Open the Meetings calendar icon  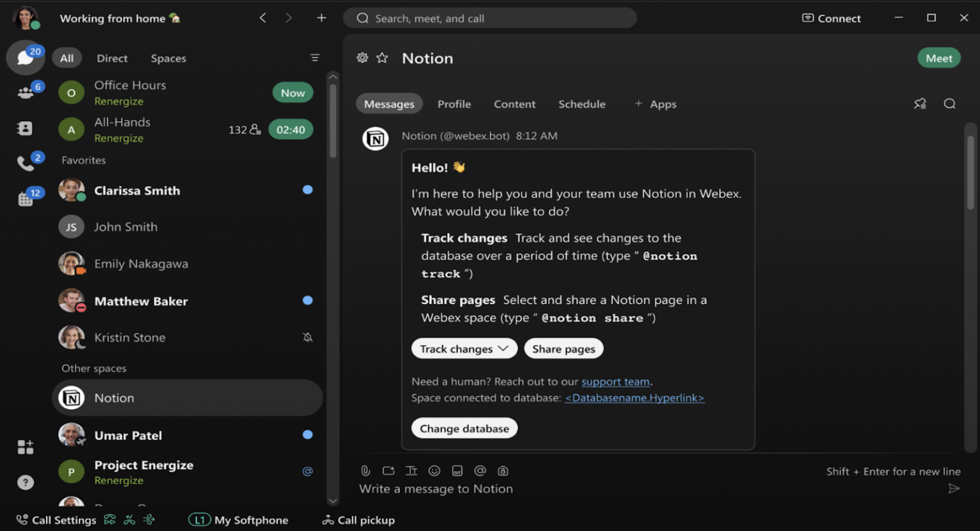point(24,198)
